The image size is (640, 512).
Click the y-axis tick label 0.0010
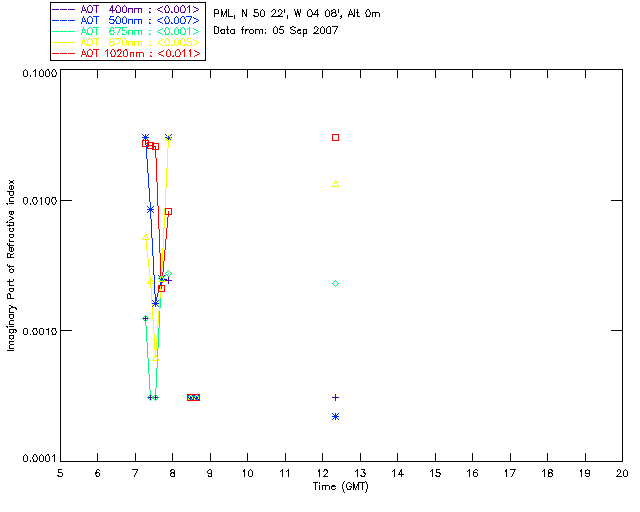40,331
